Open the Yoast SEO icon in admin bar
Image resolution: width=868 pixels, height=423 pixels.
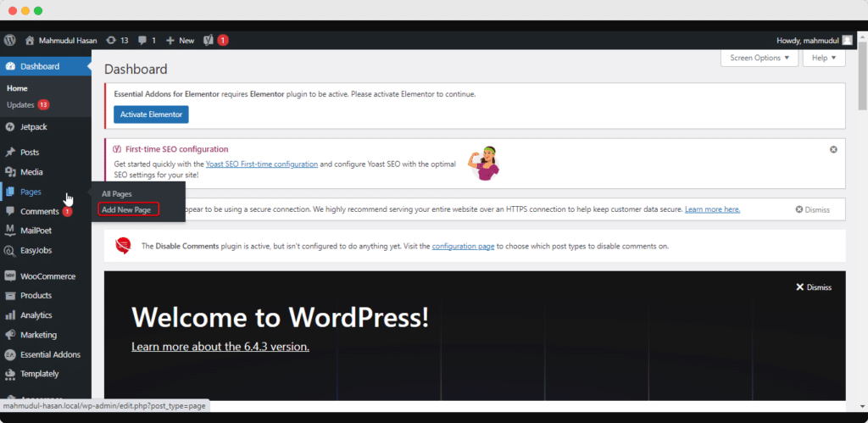[209, 40]
